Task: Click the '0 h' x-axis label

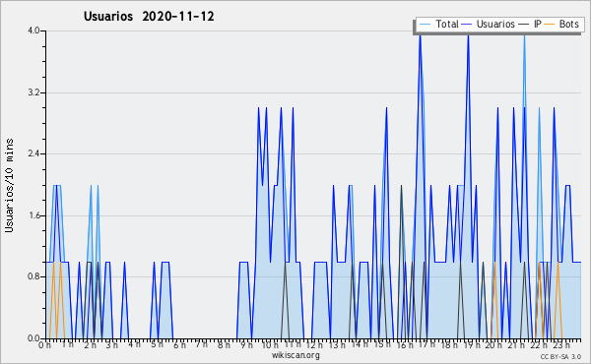Action: click(45, 345)
